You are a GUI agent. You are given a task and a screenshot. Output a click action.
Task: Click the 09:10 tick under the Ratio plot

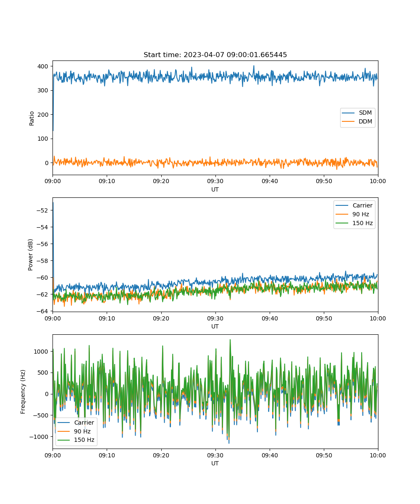[x=107, y=181]
